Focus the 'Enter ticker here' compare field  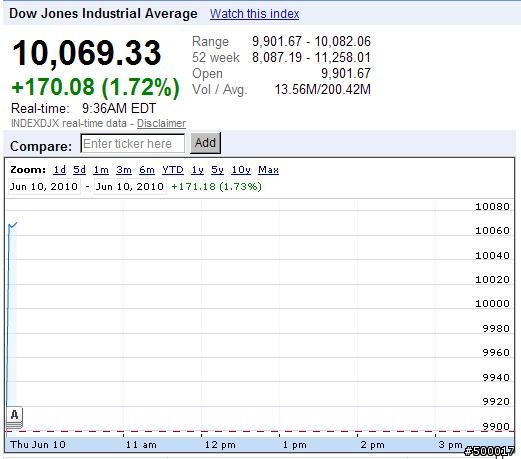tap(133, 143)
